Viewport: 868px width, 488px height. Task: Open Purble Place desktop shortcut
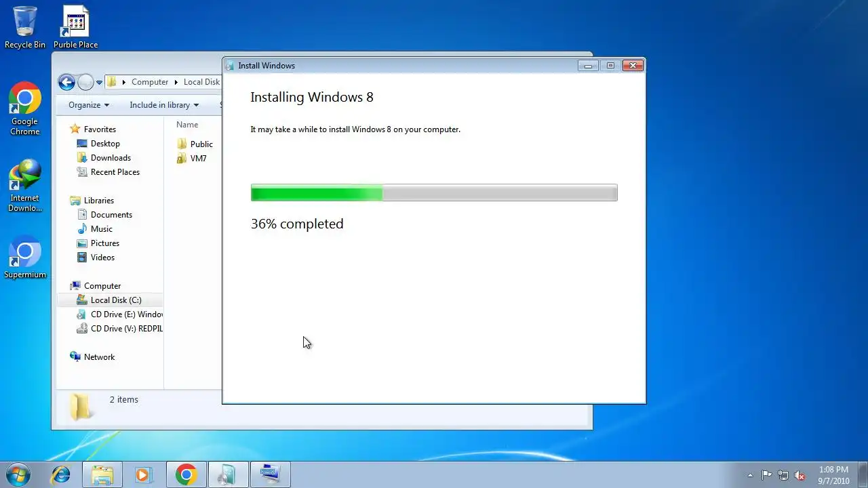pyautogui.click(x=75, y=27)
